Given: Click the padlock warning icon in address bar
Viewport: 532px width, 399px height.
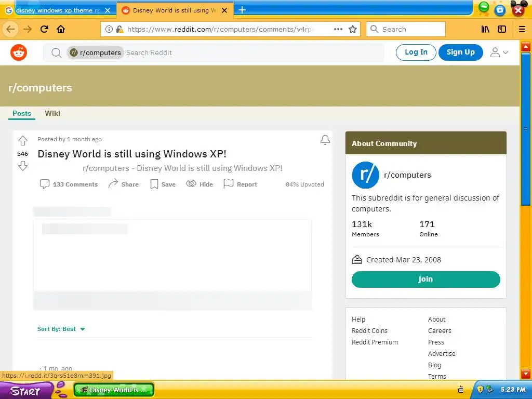Looking at the screenshot, I should tap(119, 29).
